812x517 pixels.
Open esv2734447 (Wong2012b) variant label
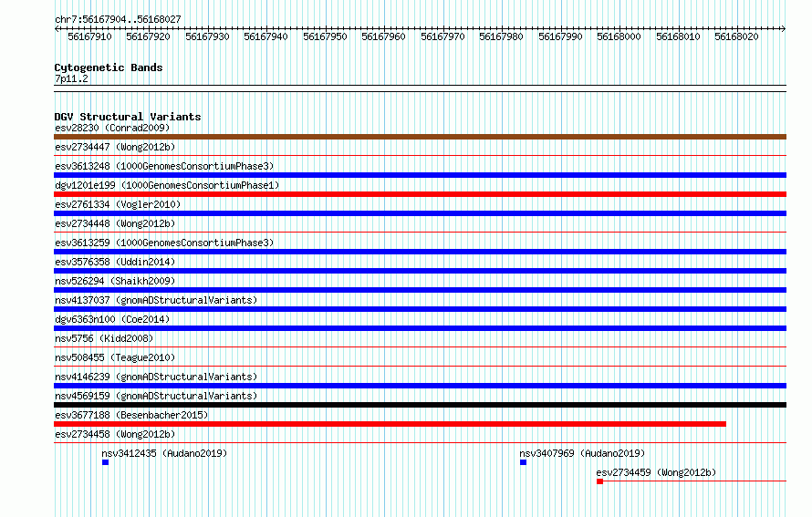(x=115, y=147)
